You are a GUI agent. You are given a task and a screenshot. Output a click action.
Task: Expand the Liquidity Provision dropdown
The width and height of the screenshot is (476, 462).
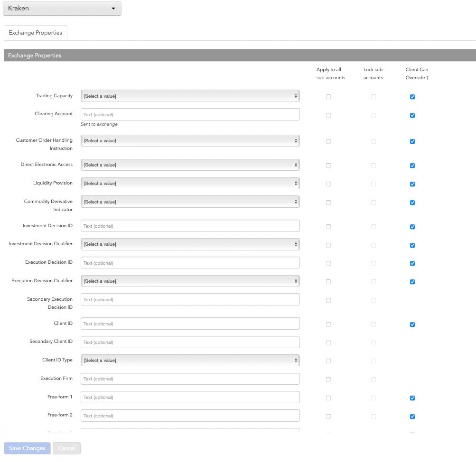click(x=190, y=184)
